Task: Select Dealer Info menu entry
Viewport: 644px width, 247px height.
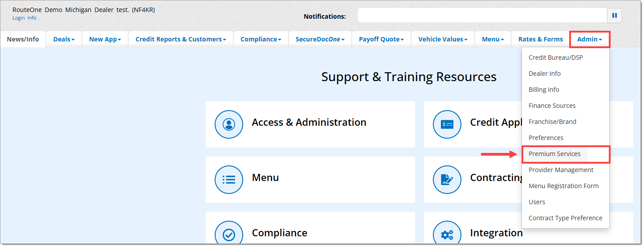Action: coord(544,74)
